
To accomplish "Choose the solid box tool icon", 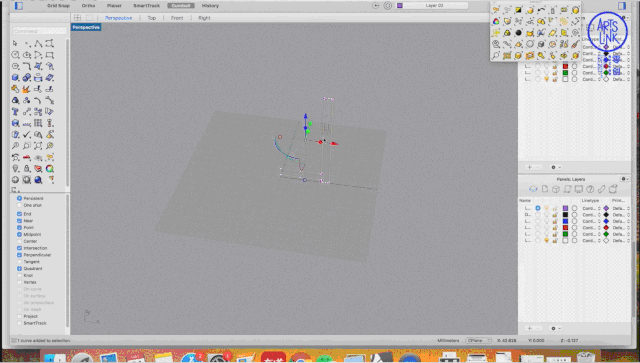I will [x=16, y=78].
